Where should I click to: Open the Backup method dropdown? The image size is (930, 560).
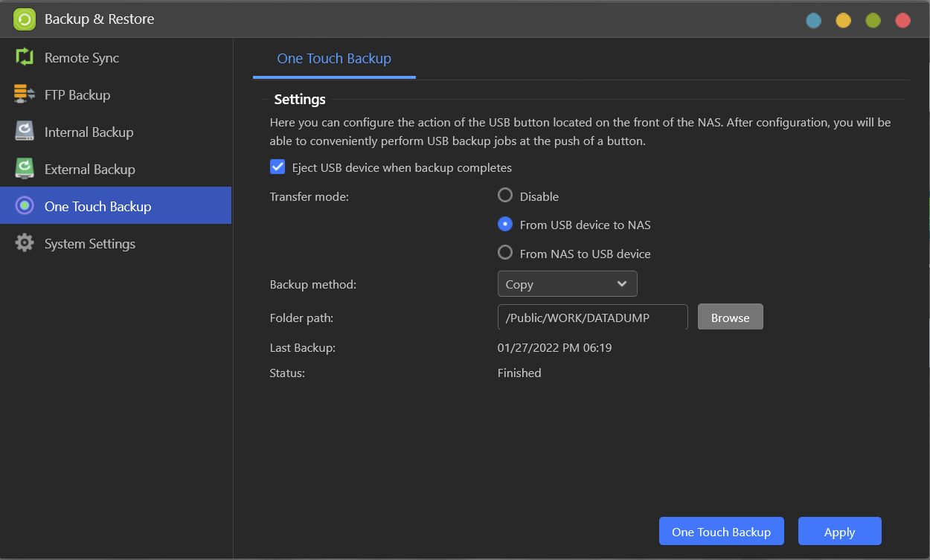[567, 284]
